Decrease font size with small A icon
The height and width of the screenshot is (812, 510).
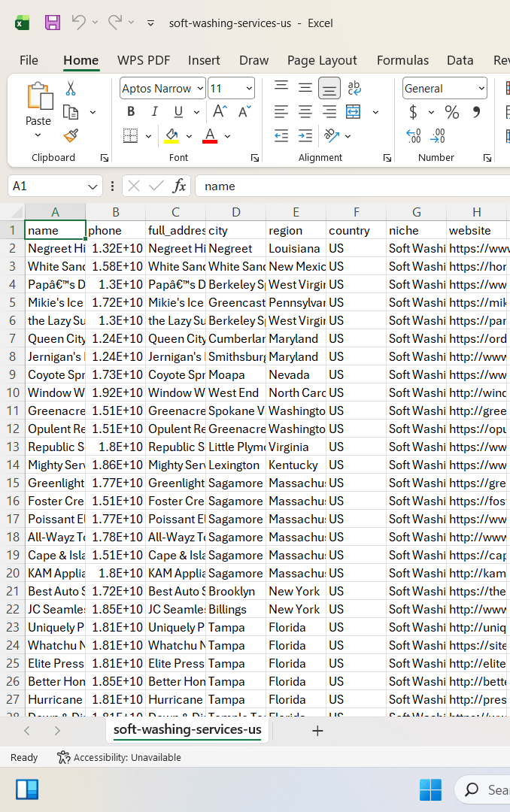tap(244, 111)
